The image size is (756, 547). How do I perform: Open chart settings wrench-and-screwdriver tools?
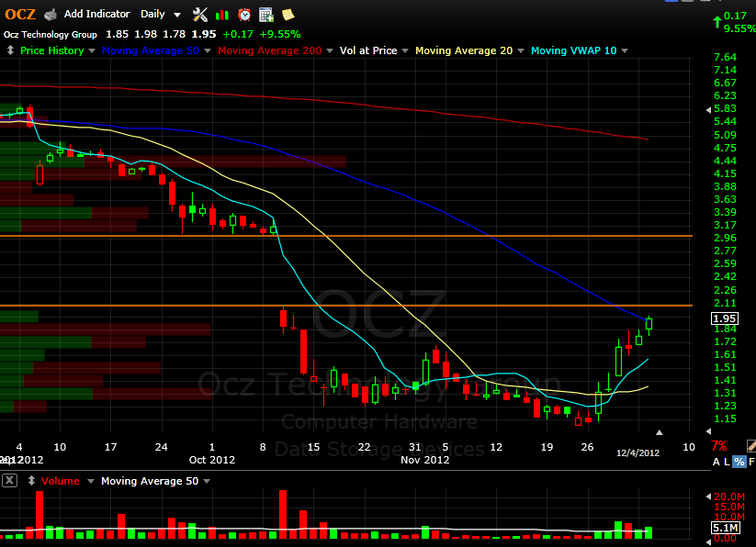199,15
